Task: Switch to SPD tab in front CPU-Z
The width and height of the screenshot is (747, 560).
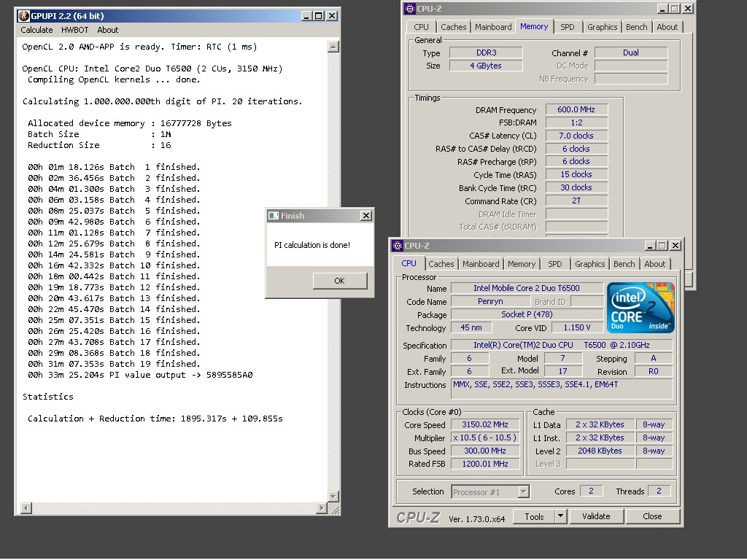Action: 554,264
